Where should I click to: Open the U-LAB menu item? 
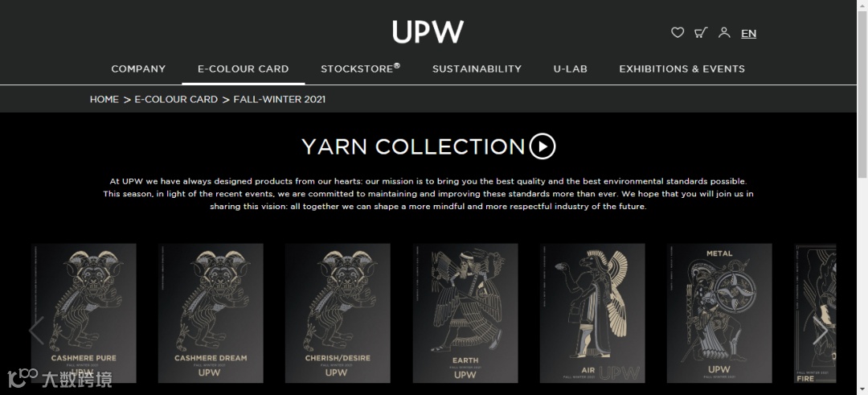(x=570, y=68)
